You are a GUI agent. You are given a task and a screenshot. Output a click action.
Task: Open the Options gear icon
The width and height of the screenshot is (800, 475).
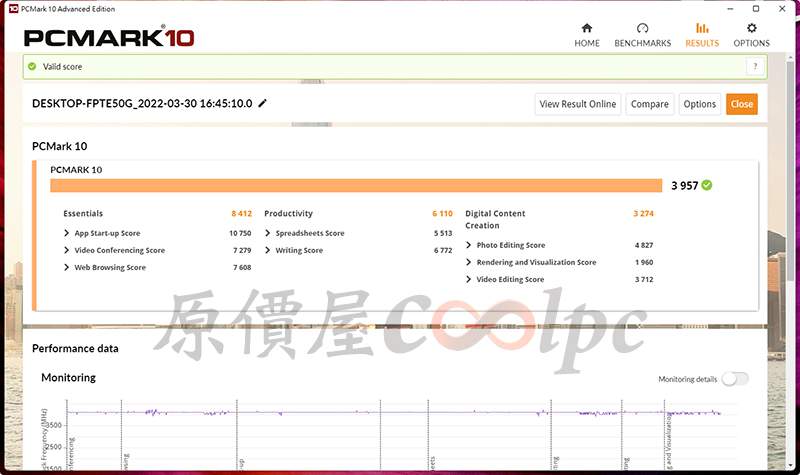click(752, 28)
